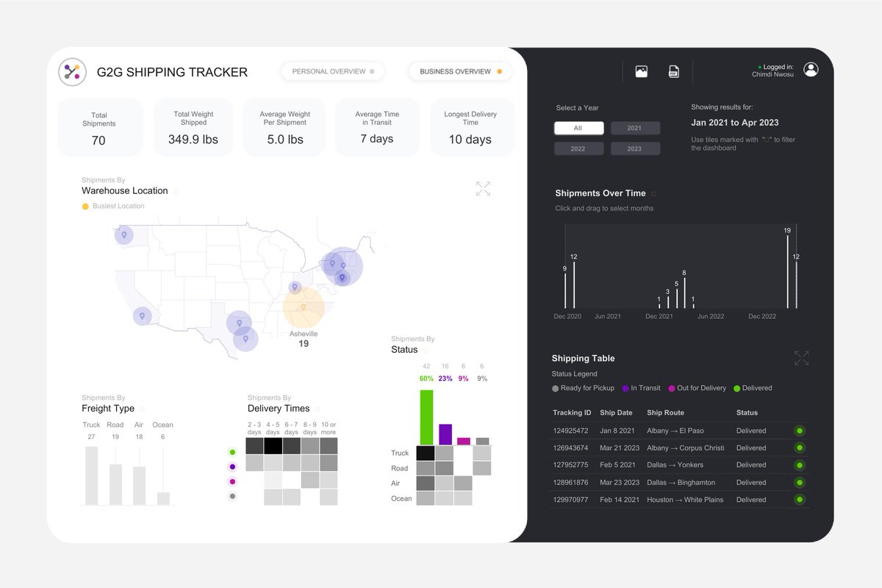Select the All years filter
This screenshot has width=882, height=588.
(x=578, y=128)
